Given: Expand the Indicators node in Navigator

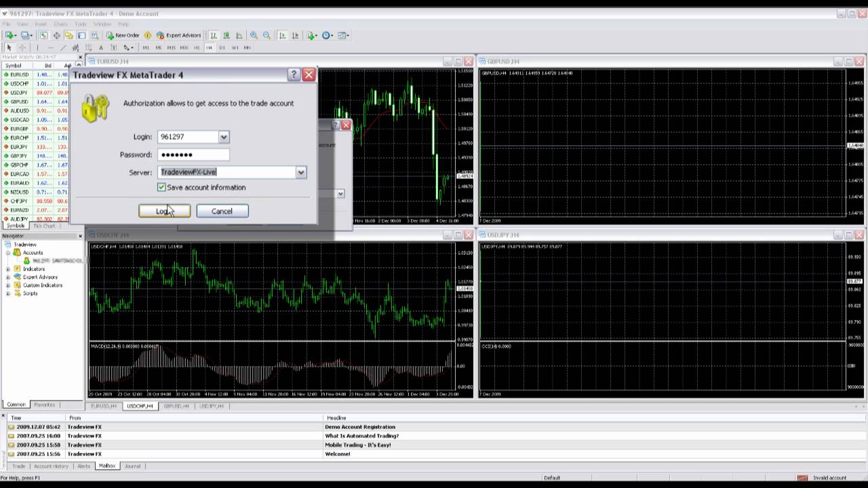Looking at the screenshot, I should click(x=8, y=268).
